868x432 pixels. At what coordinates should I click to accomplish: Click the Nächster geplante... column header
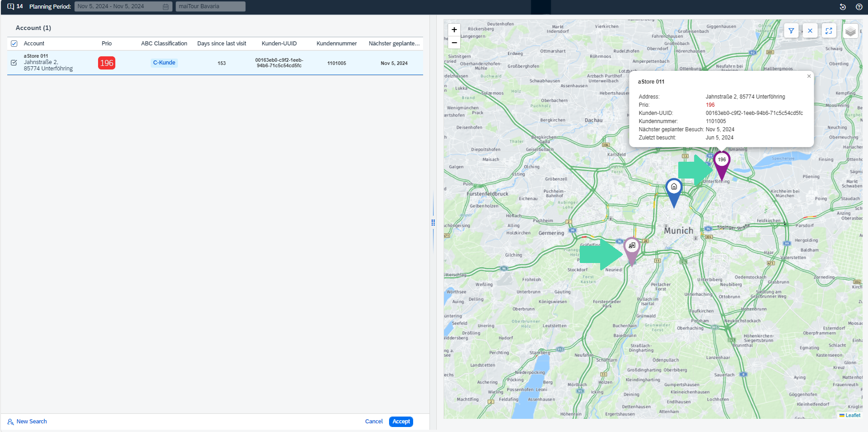(394, 44)
